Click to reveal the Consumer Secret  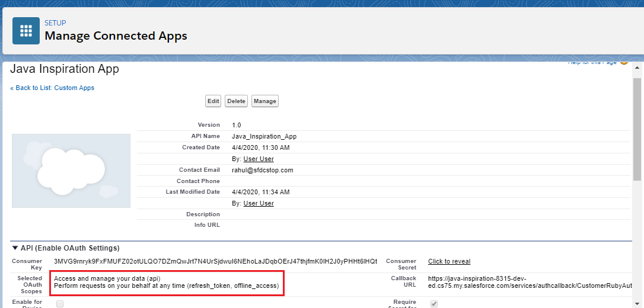coord(449,261)
